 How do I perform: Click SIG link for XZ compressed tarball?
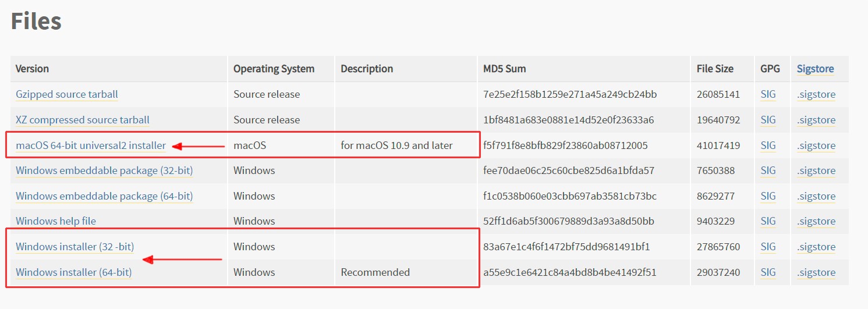click(x=768, y=120)
